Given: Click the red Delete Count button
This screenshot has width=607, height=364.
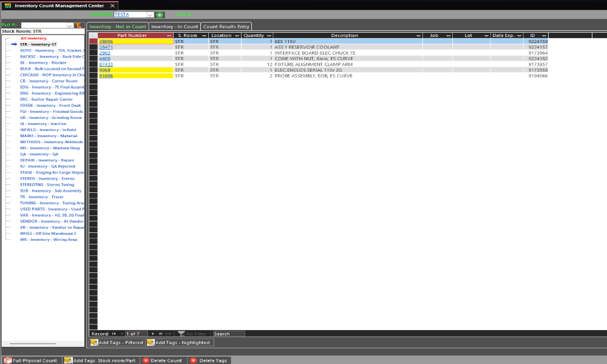Looking at the screenshot, I should pos(162,360).
